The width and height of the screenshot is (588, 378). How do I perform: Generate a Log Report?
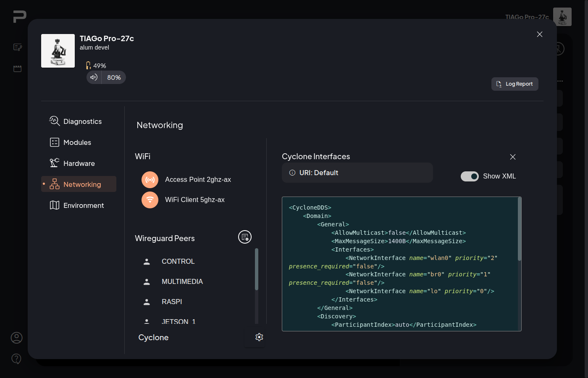pos(515,84)
